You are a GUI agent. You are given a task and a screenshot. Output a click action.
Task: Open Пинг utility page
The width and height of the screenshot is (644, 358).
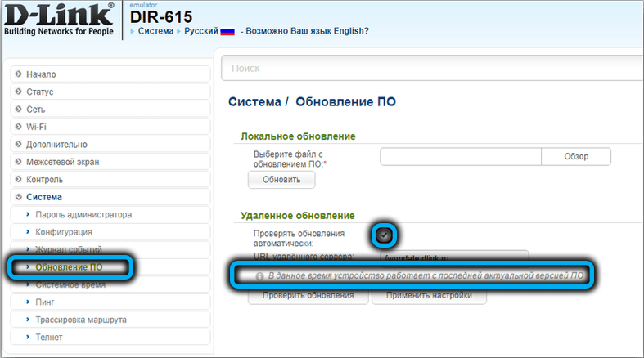click(47, 302)
